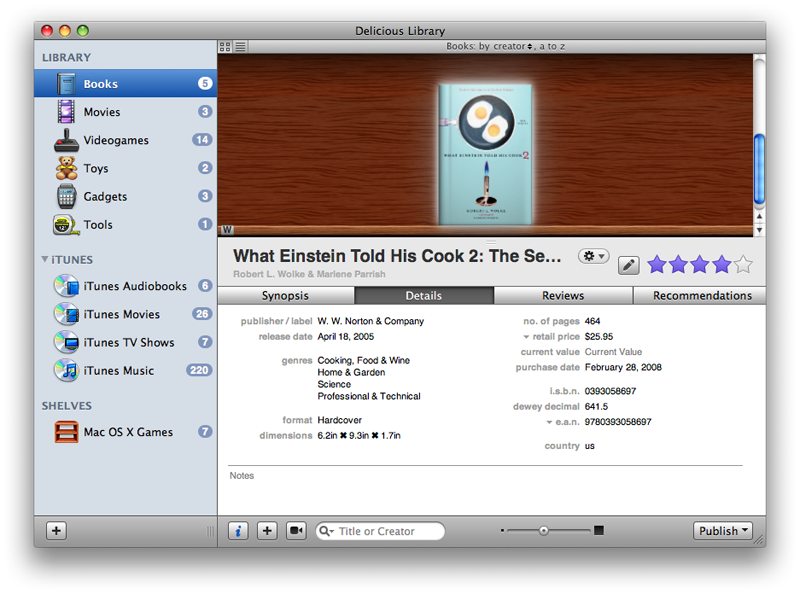Click the scrollbar down arrow

759,230
